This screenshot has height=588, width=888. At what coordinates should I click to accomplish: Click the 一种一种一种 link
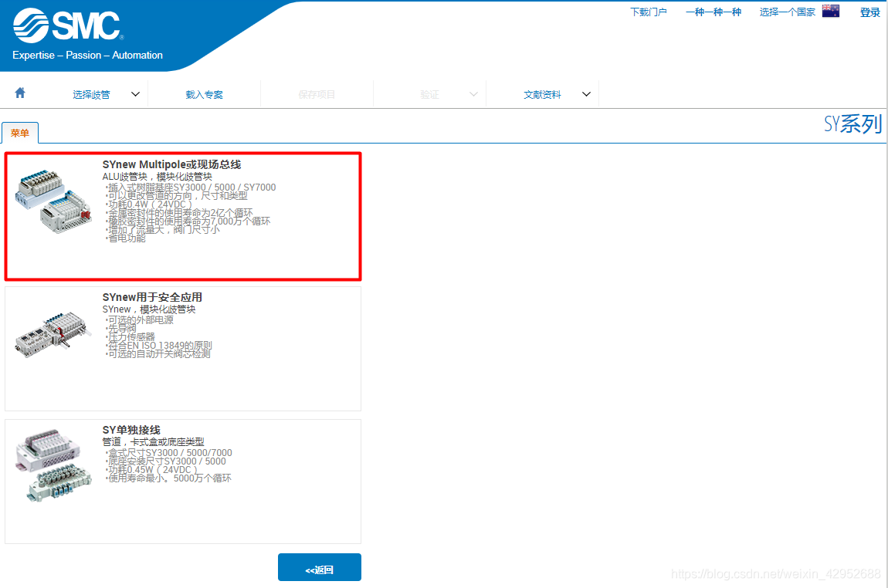coord(713,12)
